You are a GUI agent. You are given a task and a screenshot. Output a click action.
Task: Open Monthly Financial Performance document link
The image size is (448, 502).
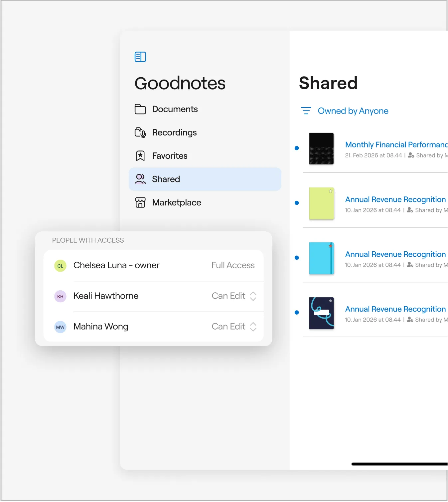point(396,144)
